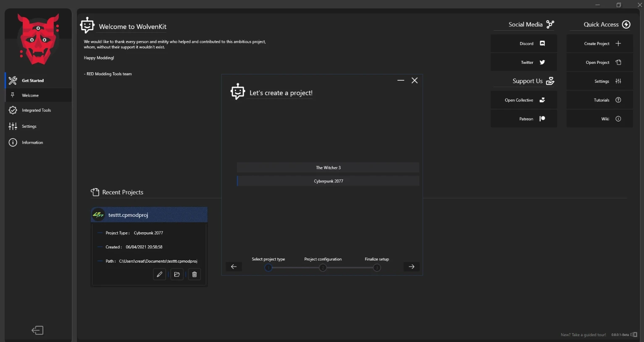Click the Information circle icon
Screen dimensions: 644x342
[x=13, y=142]
